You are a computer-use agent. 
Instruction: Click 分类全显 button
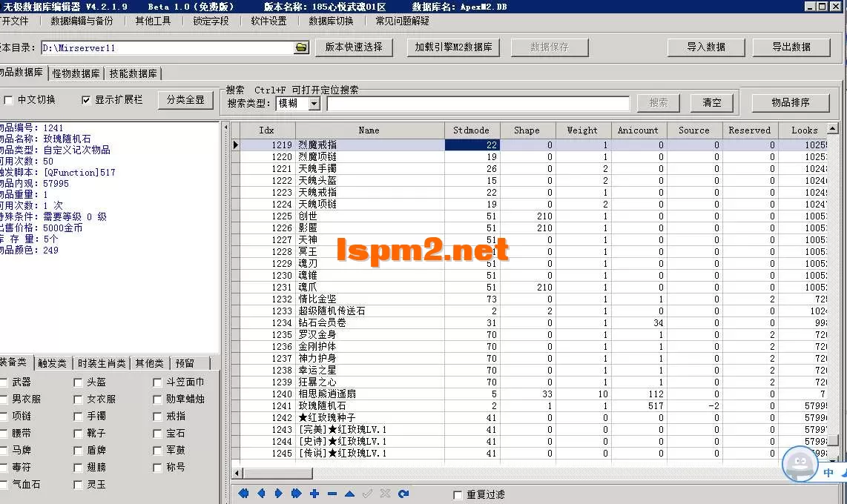(186, 100)
